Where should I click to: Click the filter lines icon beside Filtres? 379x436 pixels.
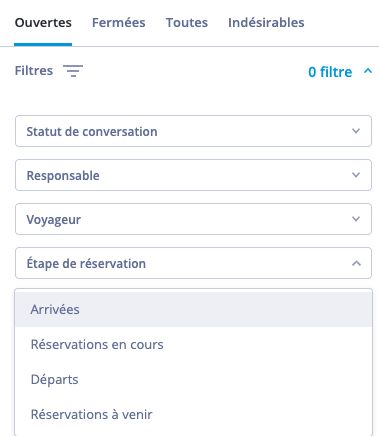click(73, 71)
